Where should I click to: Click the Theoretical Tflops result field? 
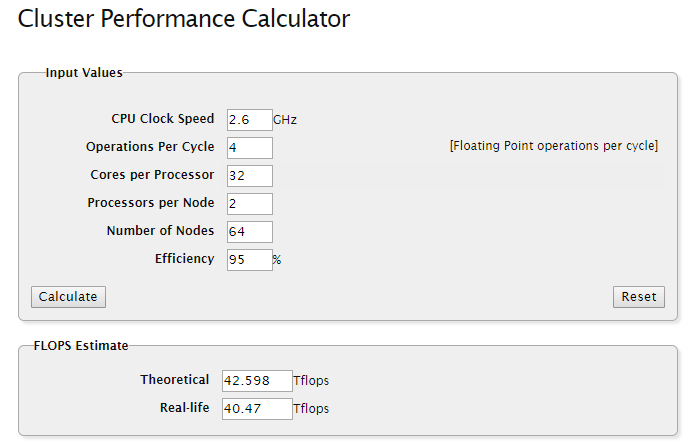pyautogui.click(x=256, y=381)
